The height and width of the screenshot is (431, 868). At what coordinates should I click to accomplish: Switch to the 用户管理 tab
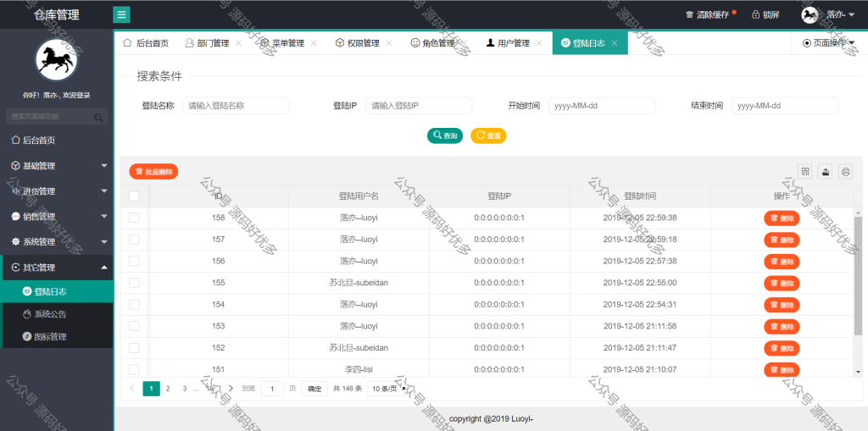click(x=514, y=43)
